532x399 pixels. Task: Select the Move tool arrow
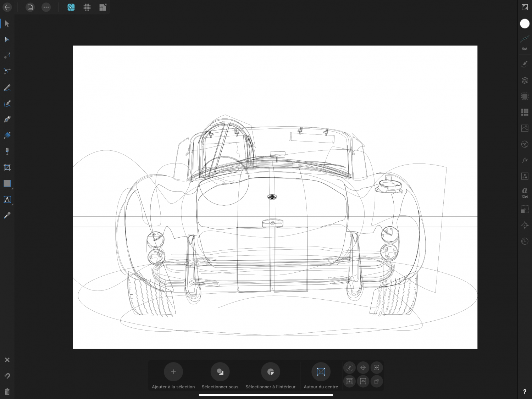point(7,24)
